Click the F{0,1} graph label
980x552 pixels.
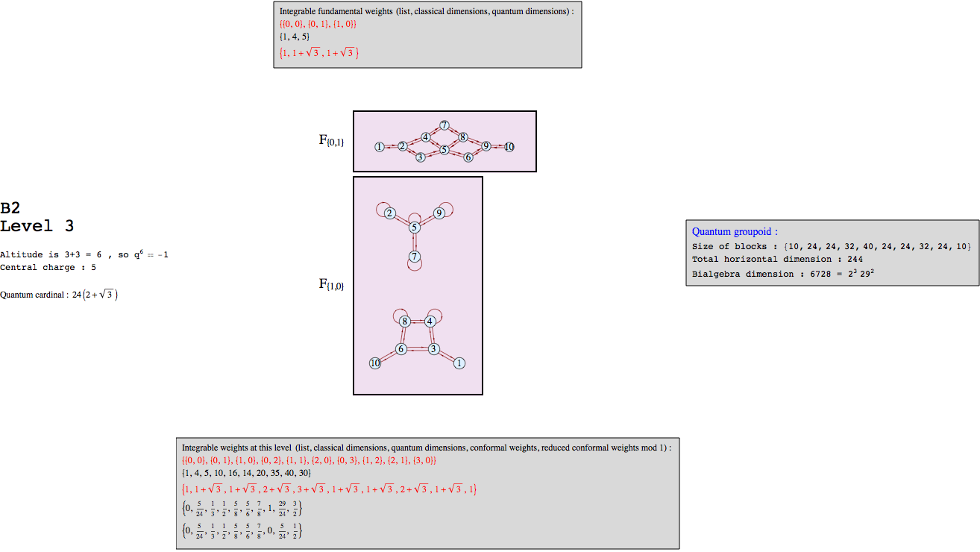coord(331,140)
